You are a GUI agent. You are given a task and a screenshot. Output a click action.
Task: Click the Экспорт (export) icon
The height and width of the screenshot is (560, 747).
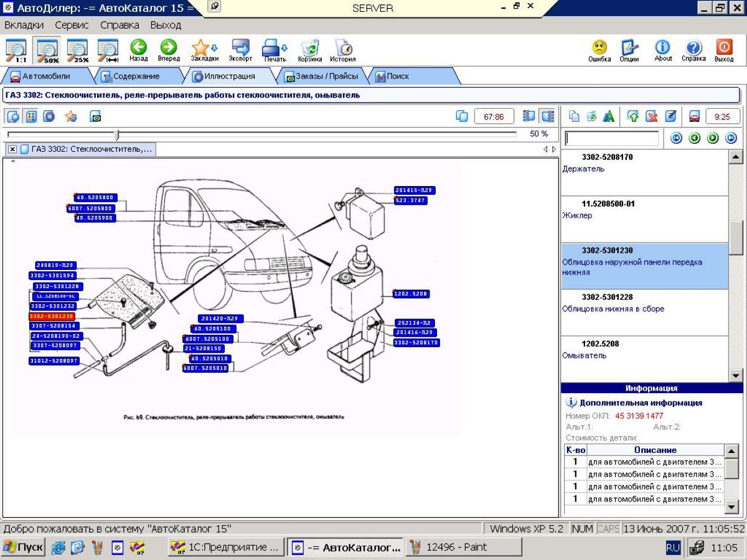240,50
